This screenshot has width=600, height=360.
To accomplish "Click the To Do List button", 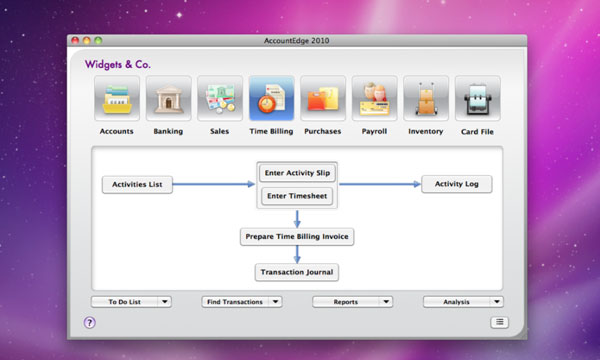I will tap(124, 302).
